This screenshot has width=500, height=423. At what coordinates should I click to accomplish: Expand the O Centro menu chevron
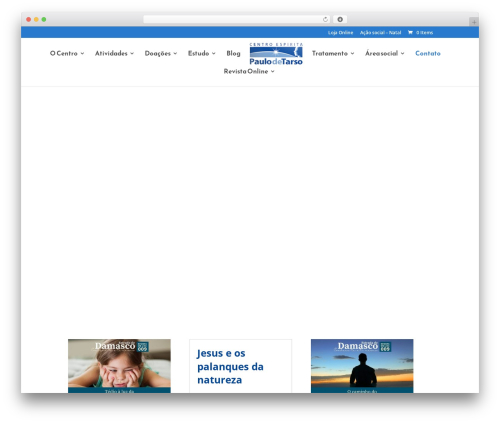[x=82, y=53]
